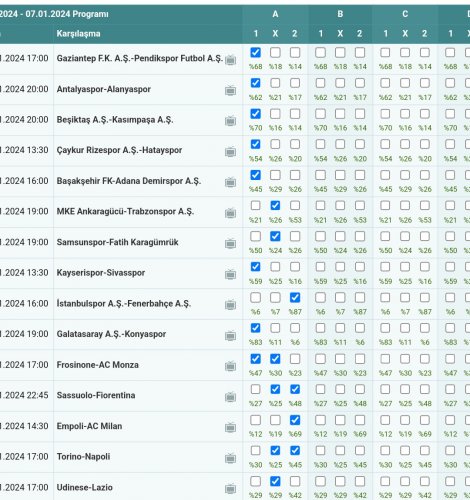Viewport: 470px width, 500px height.
Task: Click the 1 subheader under column A
Action: pos(256,34)
